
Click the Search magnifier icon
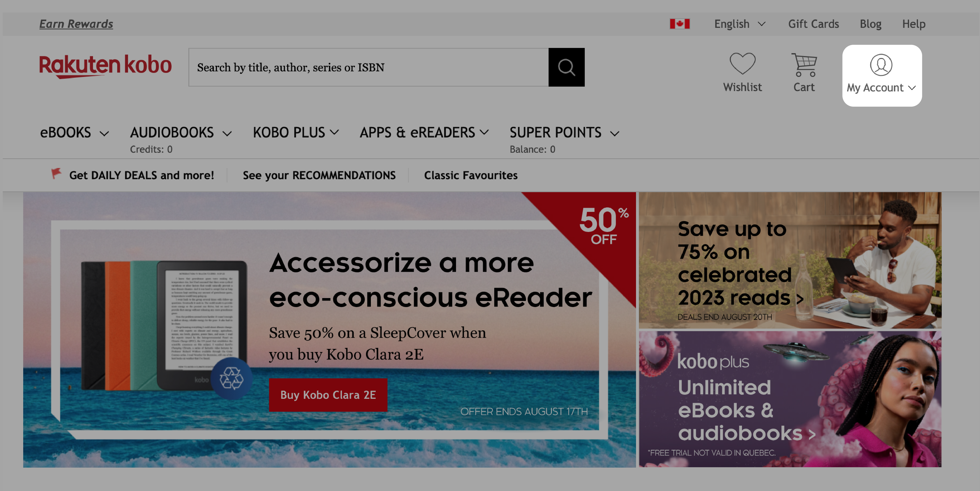click(x=567, y=67)
